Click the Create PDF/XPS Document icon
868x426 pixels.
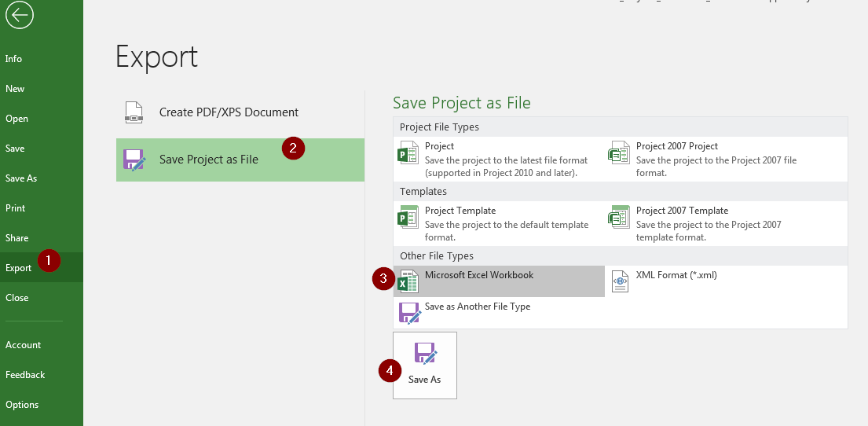[x=134, y=112]
